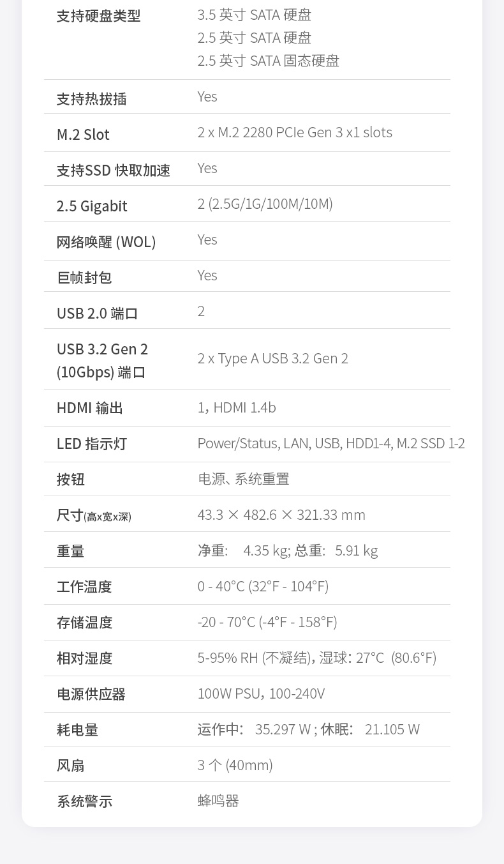This screenshot has width=504, height=864.
Task: Select the 43.3 × 482.6 × 321.33 mm dimensions
Action: (281, 515)
